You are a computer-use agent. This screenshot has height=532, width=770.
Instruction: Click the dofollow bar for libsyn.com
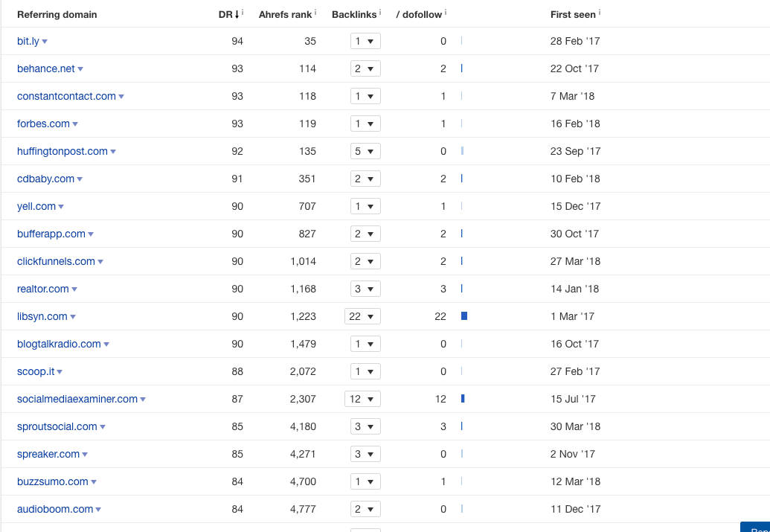click(464, 316)
